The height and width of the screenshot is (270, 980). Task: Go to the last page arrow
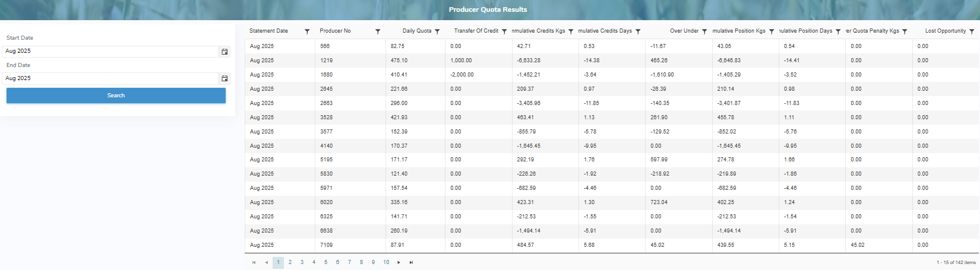pyautogui.click(x=411, y=262)
